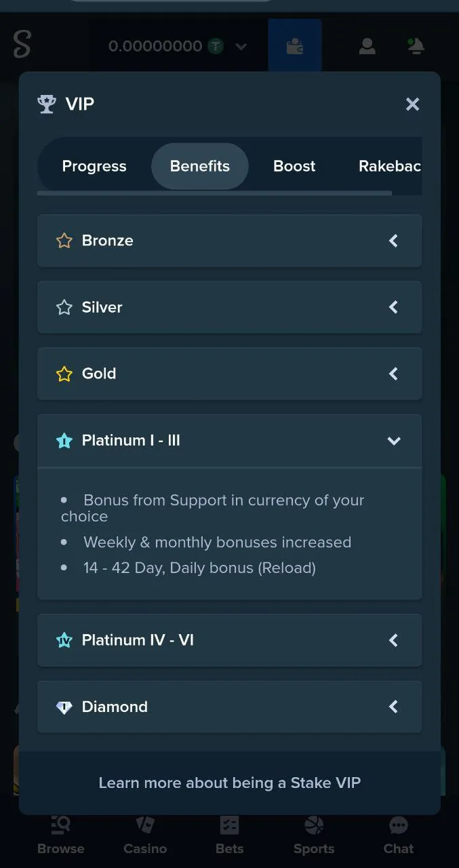Viewport: 459px width, 868px height.
Task: Click the Gold star icon
Action: tap(64, 374)
